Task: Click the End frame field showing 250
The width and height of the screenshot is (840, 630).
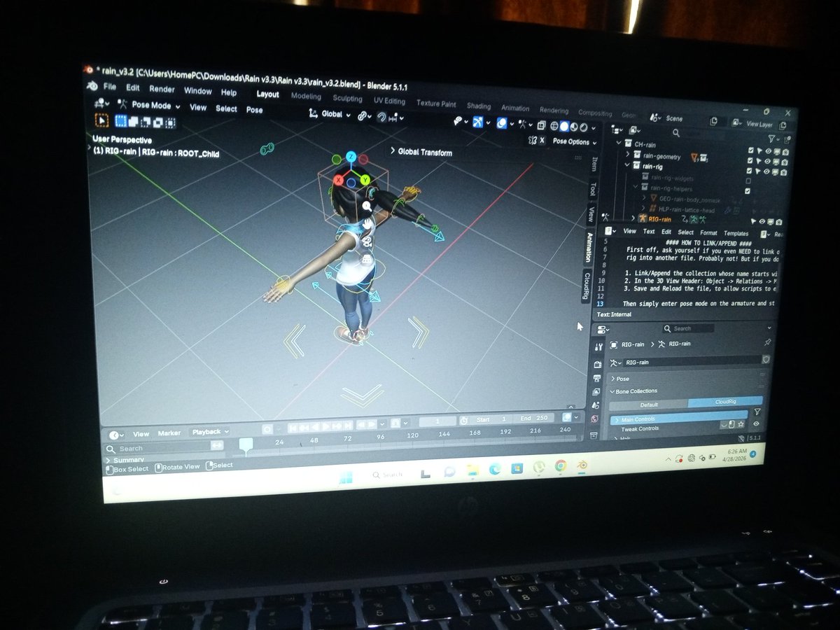Action: coord(535,419)
